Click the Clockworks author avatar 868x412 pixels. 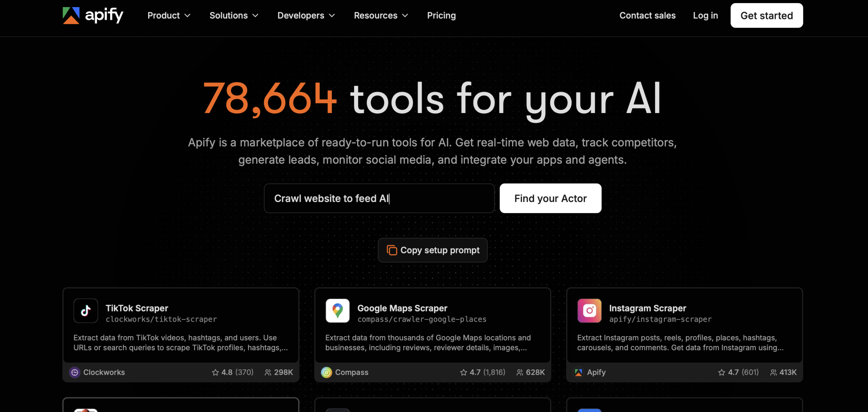tap(75, 372)
